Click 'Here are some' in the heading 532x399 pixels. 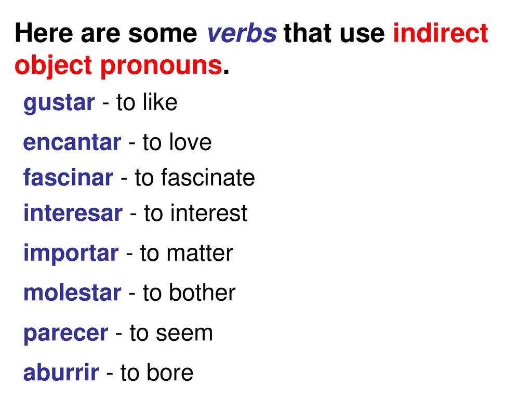tap(106, 33)
